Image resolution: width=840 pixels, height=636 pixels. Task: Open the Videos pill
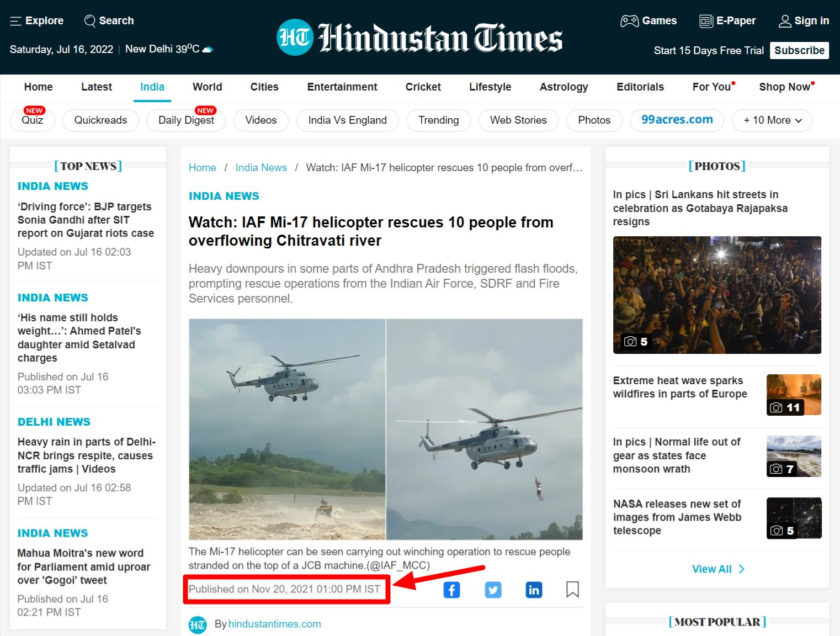pos(261,120)
